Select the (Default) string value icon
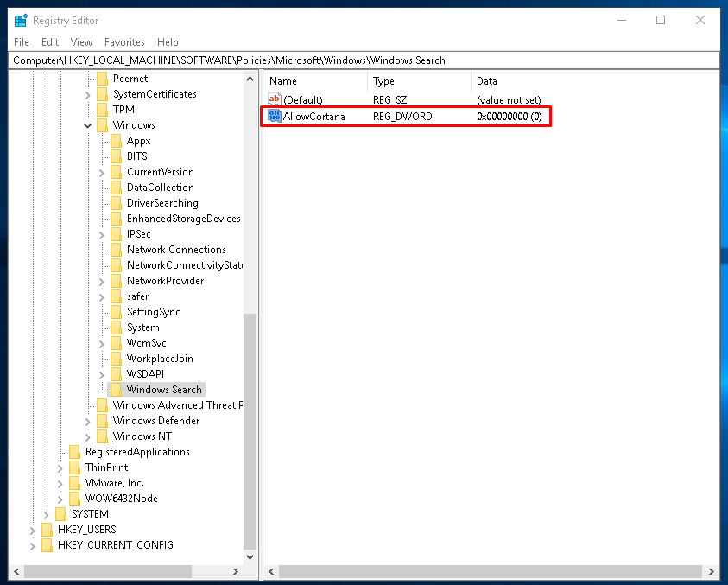This screenshot has height=585, width=728. pyautogui.click(x=275, y=99)
